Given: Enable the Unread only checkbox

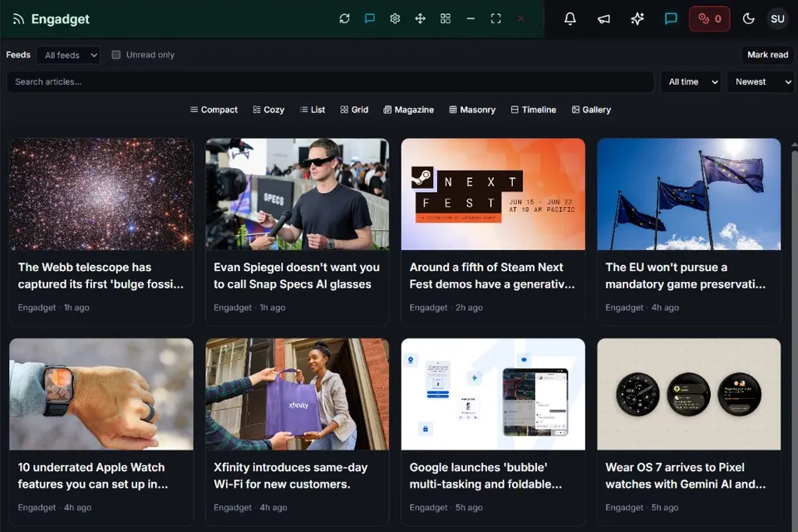Looking at the screenshot, I should point(116,55).
